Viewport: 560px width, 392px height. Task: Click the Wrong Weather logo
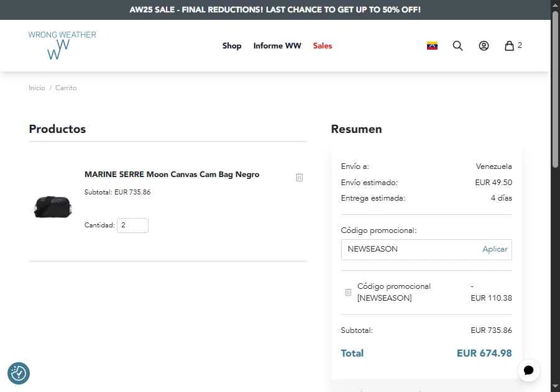point(62,45)
